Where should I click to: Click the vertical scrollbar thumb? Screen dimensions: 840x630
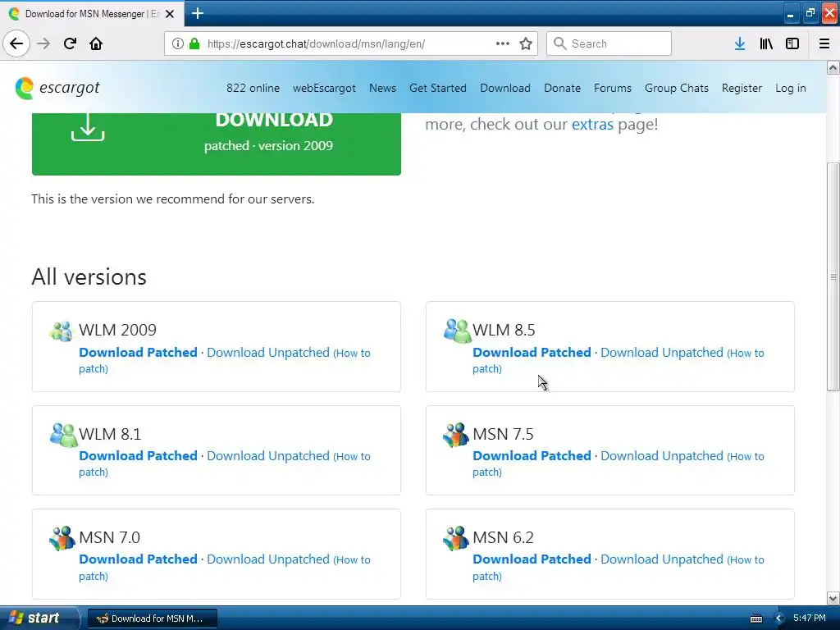click(x=833, y=277)
